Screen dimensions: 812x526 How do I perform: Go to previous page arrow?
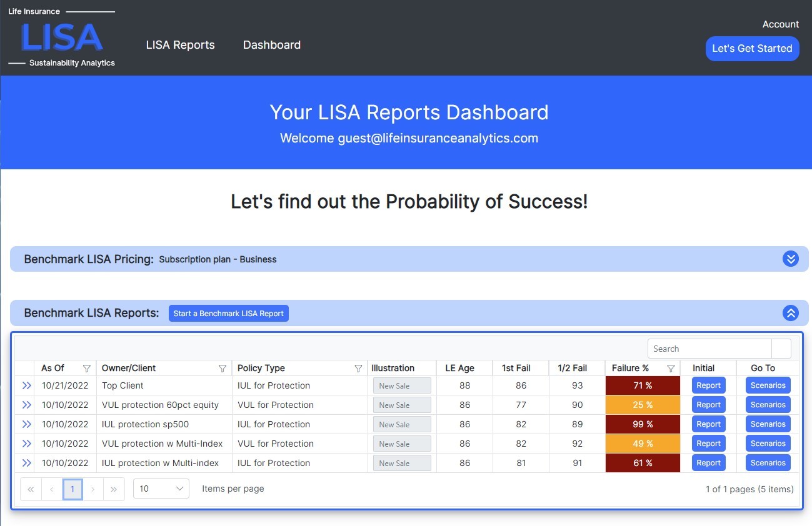click(x=52, y=489)
